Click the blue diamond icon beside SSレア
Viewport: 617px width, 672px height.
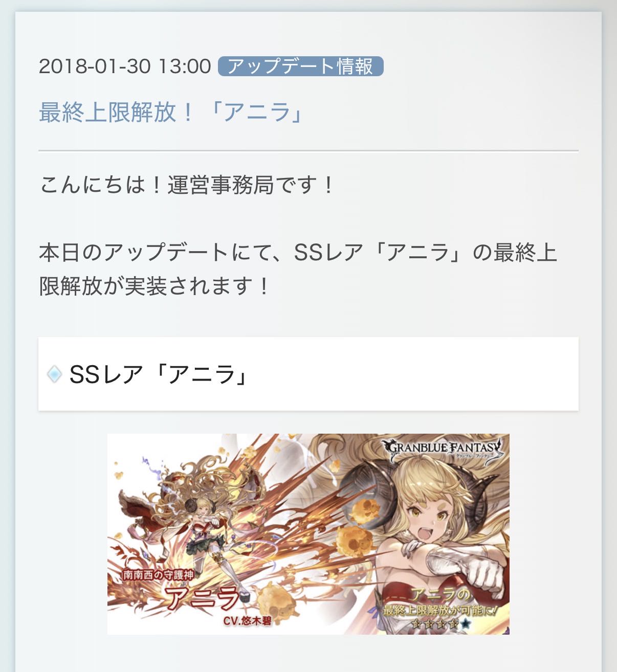(x=54, y=374)
